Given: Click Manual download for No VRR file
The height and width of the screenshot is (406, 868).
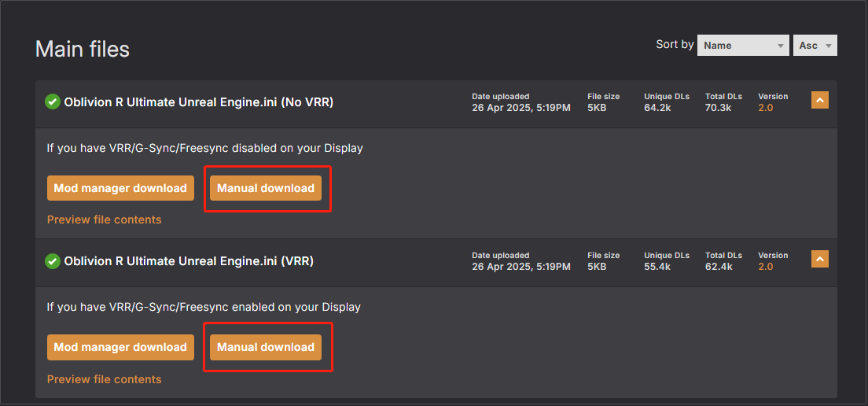Looking at the screenshot, I should click(x=266, y=188).
